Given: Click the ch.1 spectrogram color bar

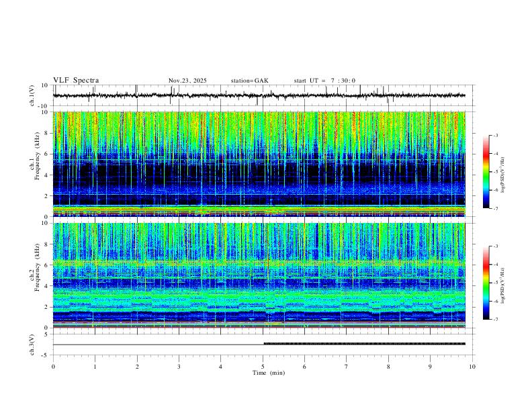Looking at the screenshot, I should click(x=486, y=172).
